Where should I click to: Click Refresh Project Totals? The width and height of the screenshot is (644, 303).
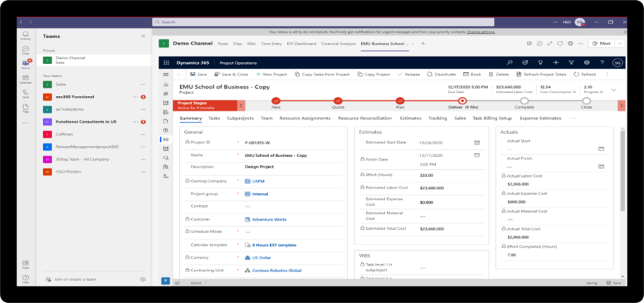(541, 74)
